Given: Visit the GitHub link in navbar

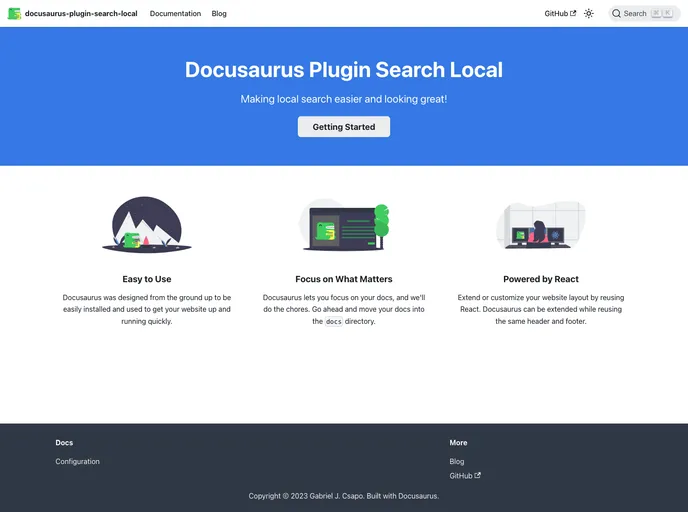Looking at the screenshot, I should click(x=560, y=14).
